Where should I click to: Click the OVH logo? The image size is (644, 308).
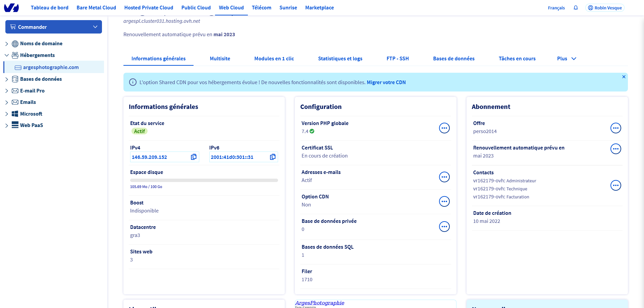point(11,8)
